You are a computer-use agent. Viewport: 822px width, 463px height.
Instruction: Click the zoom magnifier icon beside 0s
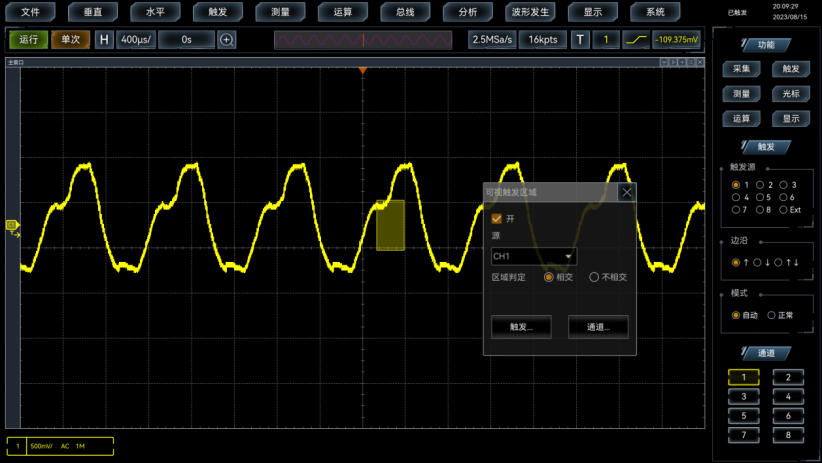pos(227,40)
